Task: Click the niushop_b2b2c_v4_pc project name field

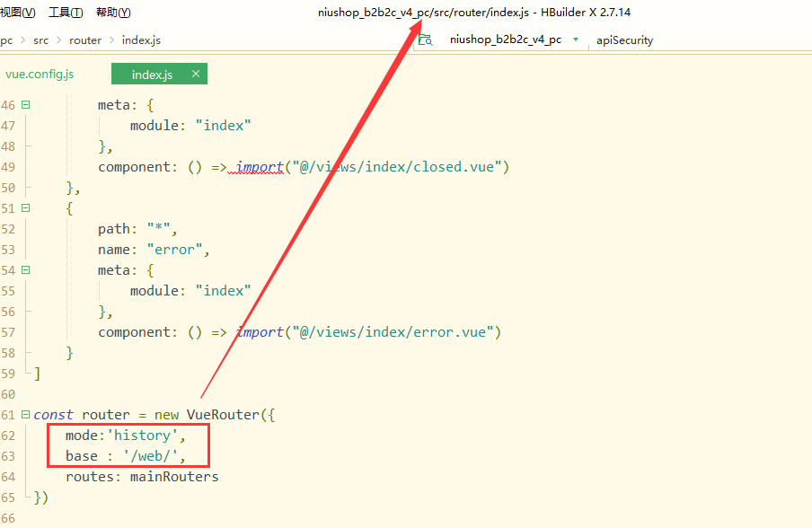Action: coord(505,40)
